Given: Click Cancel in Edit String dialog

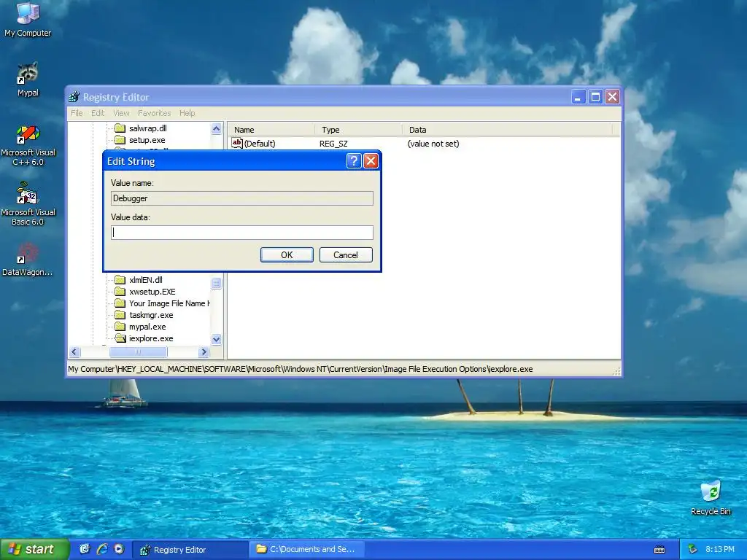Looking at the screenshot, I should 346,254.
